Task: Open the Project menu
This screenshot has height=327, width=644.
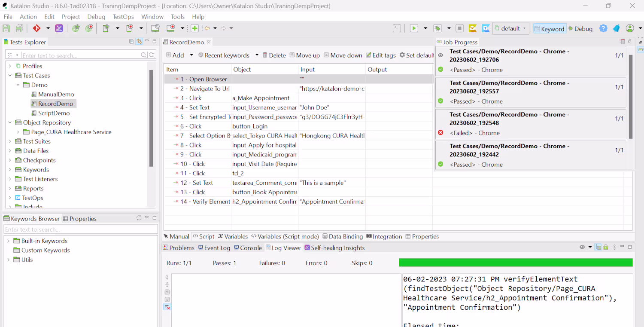Action: click(x=71, y=17)
